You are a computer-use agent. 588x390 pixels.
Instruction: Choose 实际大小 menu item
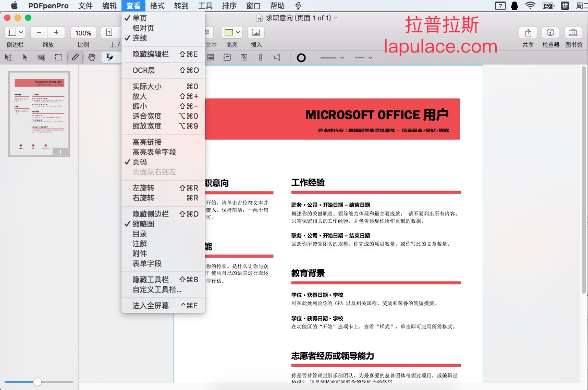(163, 86)
